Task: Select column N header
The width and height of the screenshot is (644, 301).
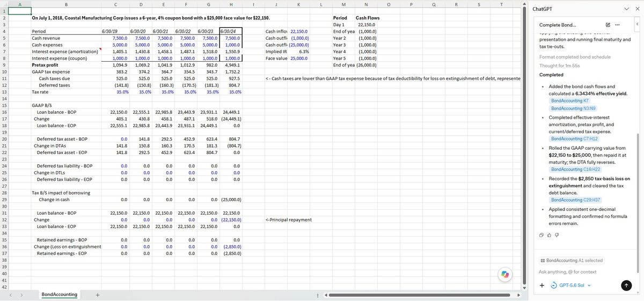Action: click(x=365, y=5)
